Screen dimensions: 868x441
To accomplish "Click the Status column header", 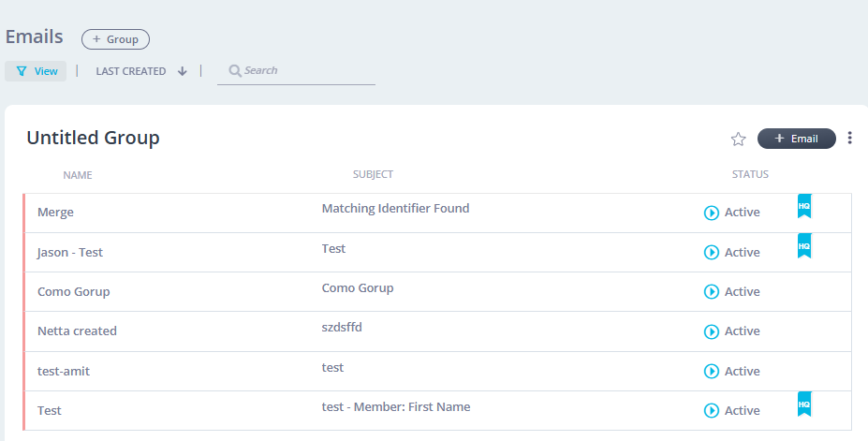I will 750,174.
